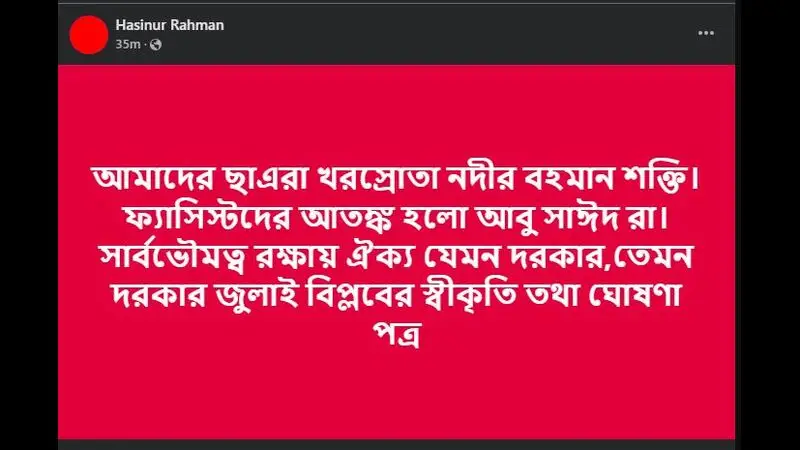Click the globe public-audience icon

point(156,45)
